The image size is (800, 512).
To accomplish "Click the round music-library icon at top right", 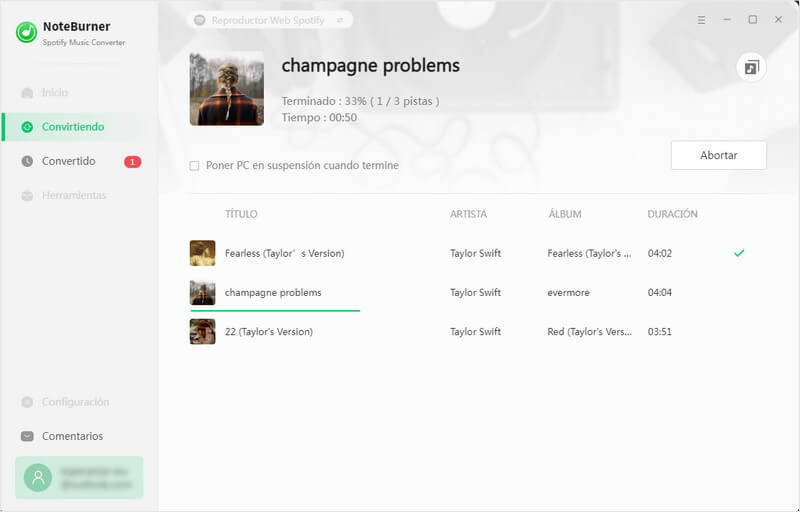I will pos(751,67).
